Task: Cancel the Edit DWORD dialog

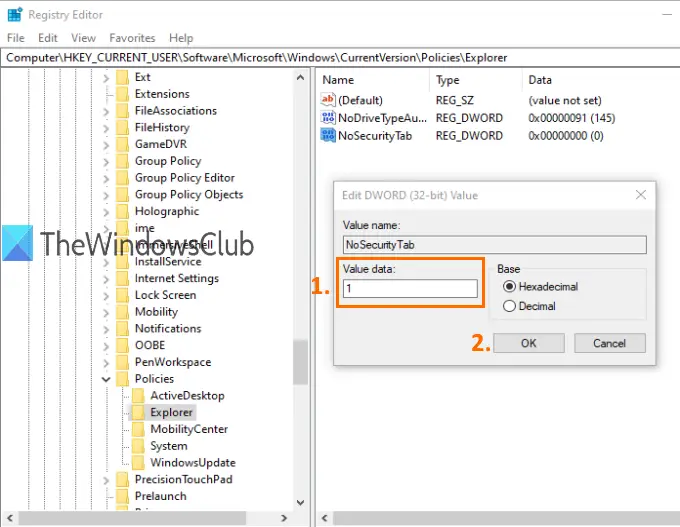Action: coord(609,343)
